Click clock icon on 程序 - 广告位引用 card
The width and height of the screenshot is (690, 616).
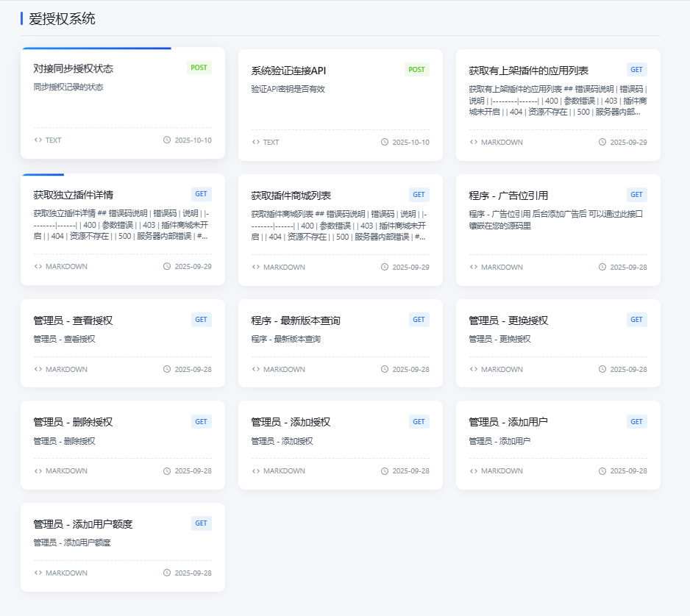point(602,267)
